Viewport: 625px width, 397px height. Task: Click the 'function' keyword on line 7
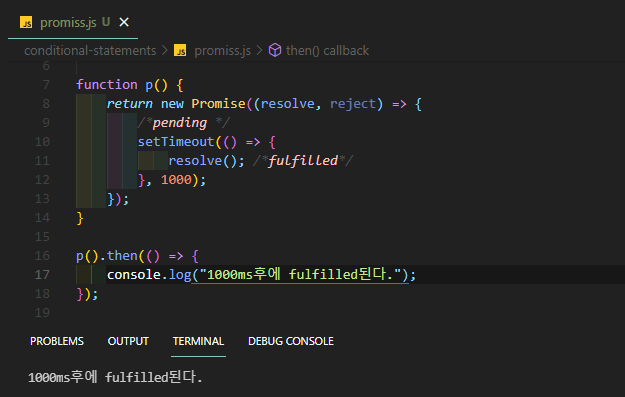(107, 85)
